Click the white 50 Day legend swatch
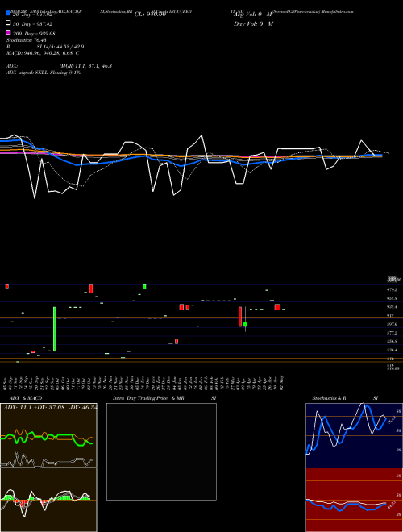403x532 pixels. [x=8, y=23]
